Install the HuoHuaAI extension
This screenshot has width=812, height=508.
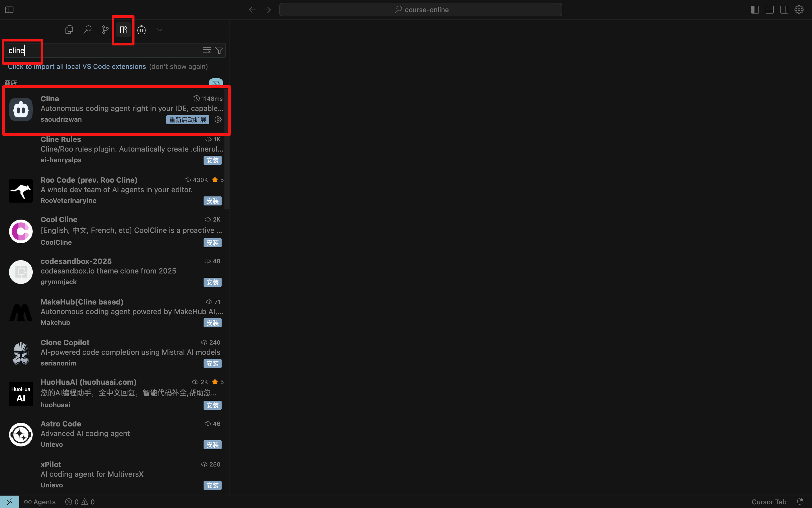click(x=212, y=405)
